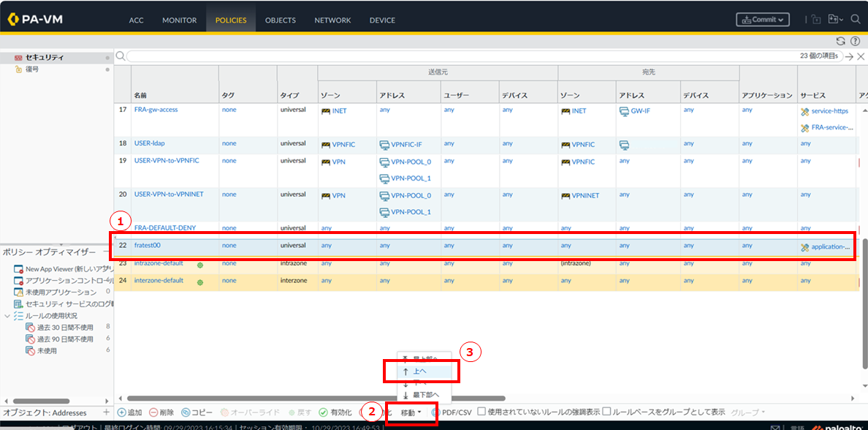Apply the filter with the arrow icon

850,56
